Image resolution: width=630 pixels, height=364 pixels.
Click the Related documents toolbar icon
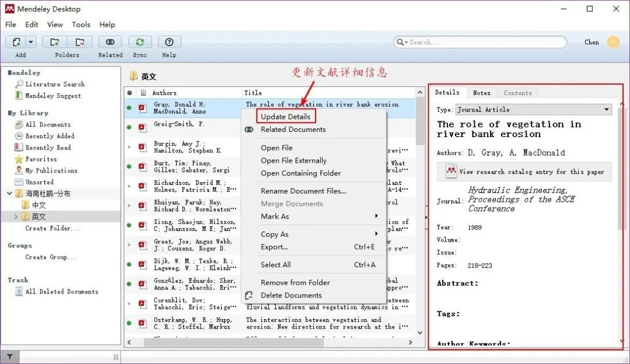pos(110,42)
